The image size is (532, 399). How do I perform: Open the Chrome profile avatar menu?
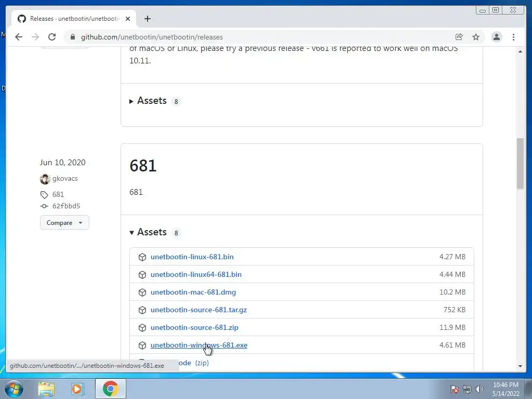tap(496, 37)
